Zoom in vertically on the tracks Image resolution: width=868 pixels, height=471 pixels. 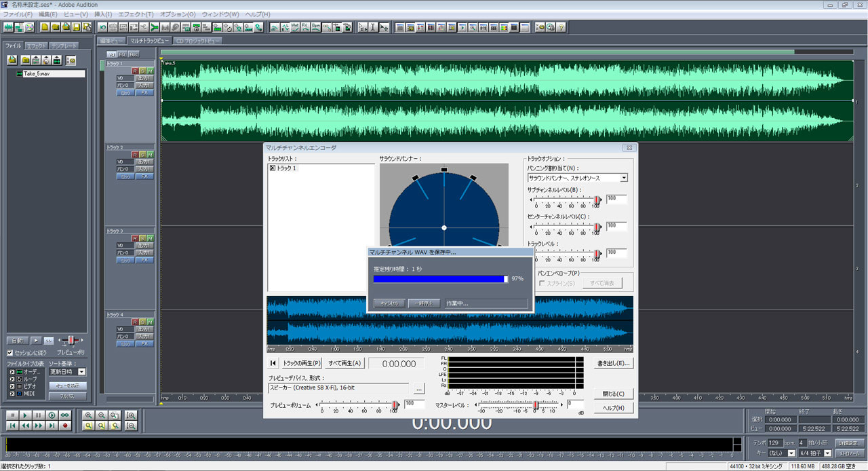coord(131,415)
